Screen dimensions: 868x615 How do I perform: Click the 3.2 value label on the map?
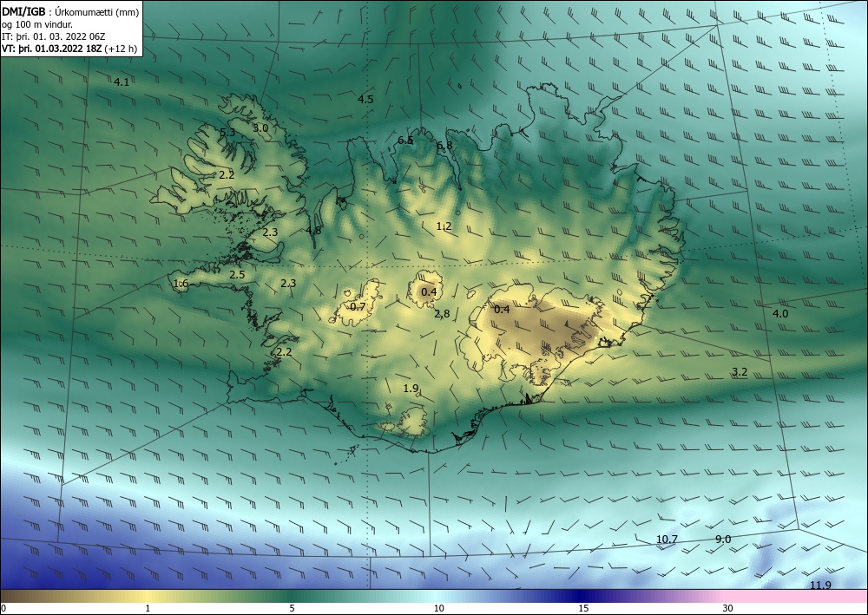740,372
